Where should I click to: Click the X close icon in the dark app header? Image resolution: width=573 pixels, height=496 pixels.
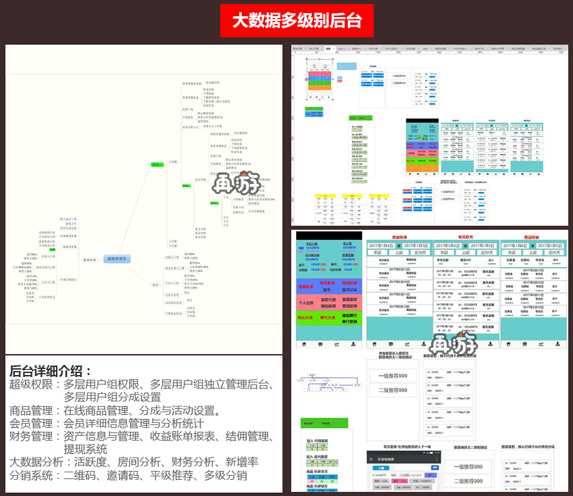[x=371, y=459]
